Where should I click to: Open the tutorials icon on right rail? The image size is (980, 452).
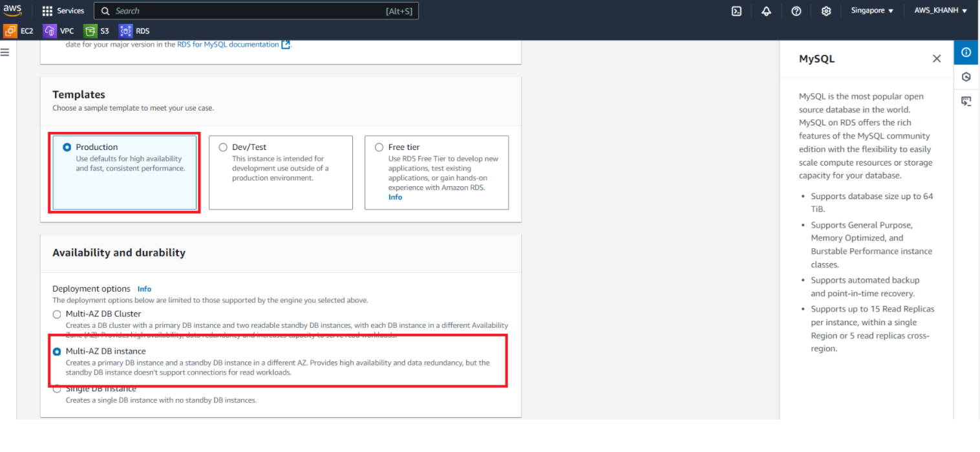click(x=966, y=102)
